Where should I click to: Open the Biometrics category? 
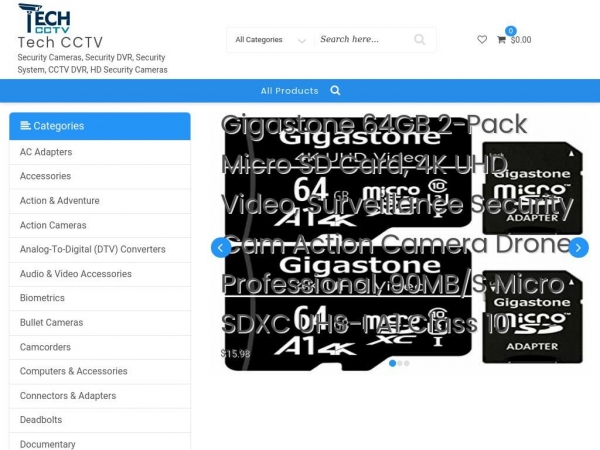coord(100,298)
